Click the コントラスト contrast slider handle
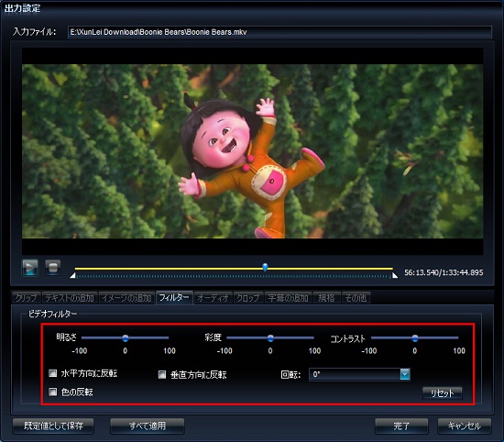This screenshot has height=442, width=504. click(415, 338)
